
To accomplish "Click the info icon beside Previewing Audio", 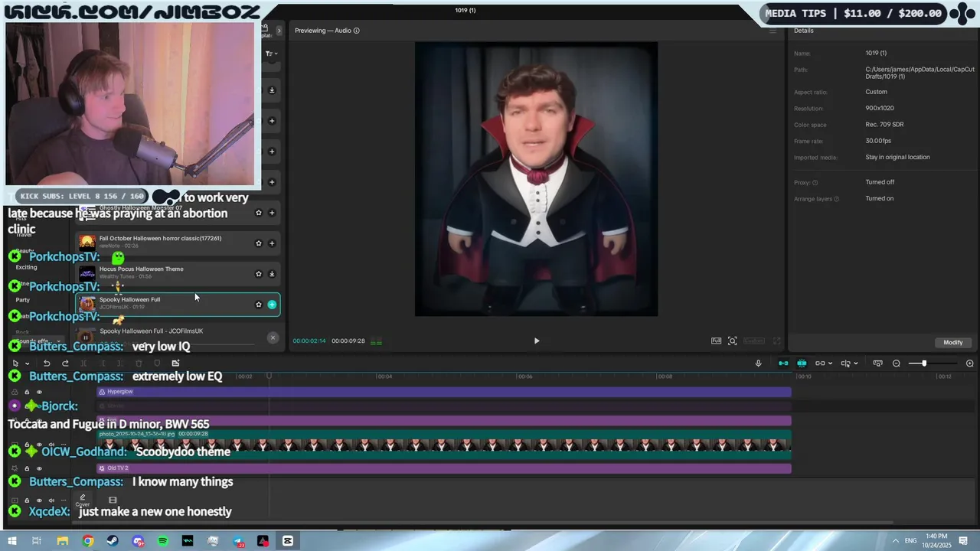I will [356, 31].
